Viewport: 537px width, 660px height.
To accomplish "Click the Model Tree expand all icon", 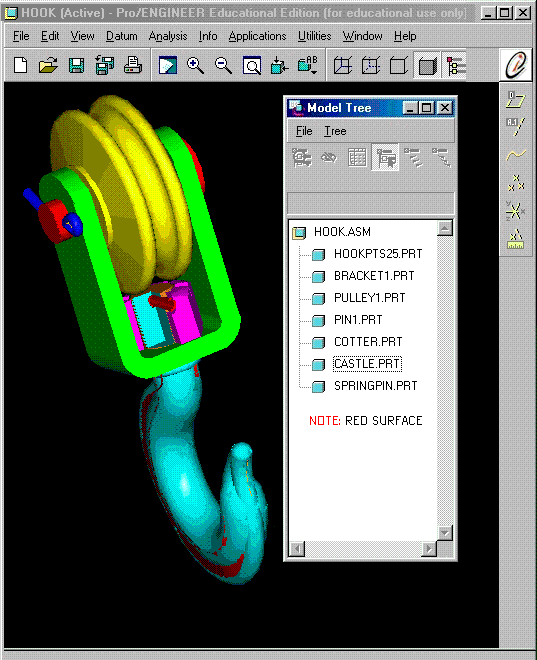I will 413,157.
